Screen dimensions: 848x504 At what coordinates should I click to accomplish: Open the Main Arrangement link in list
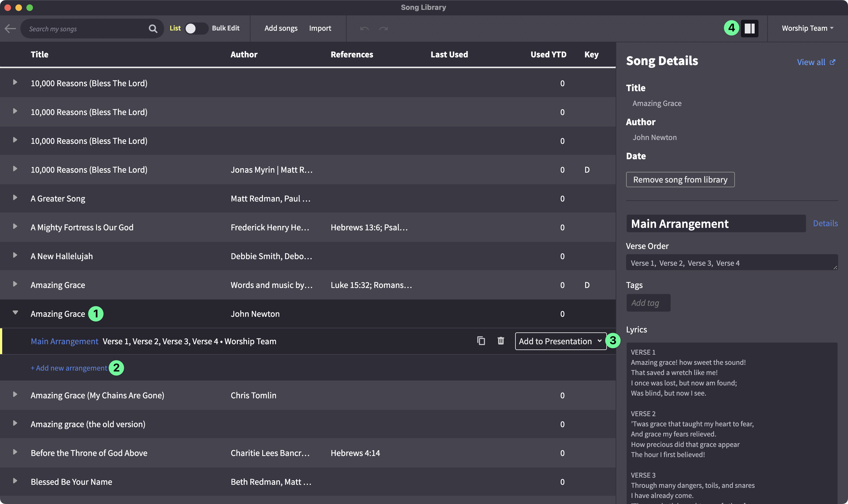65,341
